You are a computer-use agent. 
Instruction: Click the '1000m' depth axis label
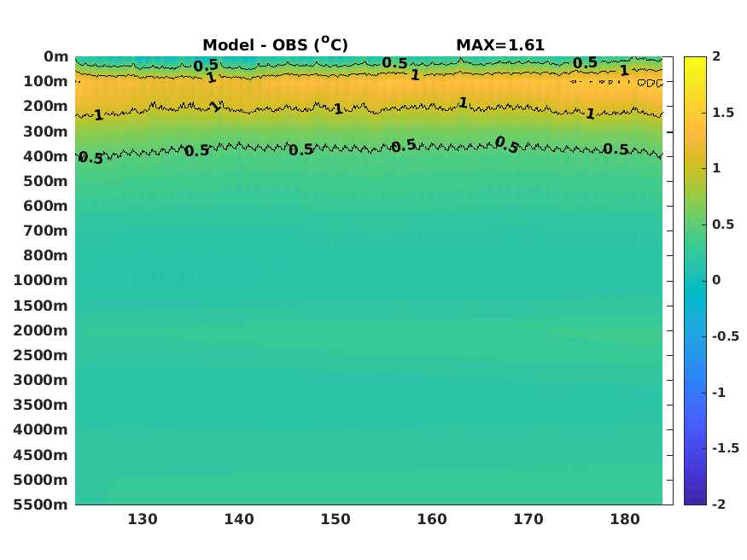pos(41,281)
